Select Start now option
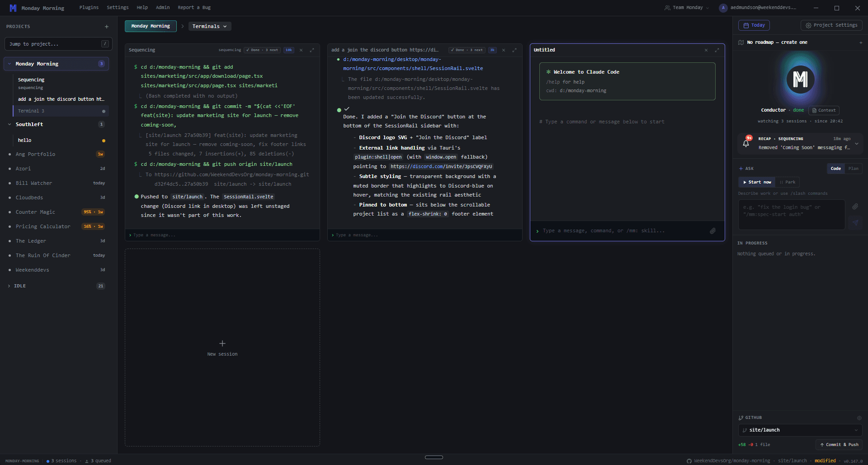Screen dimensions: 868x465 pos(757,182)
